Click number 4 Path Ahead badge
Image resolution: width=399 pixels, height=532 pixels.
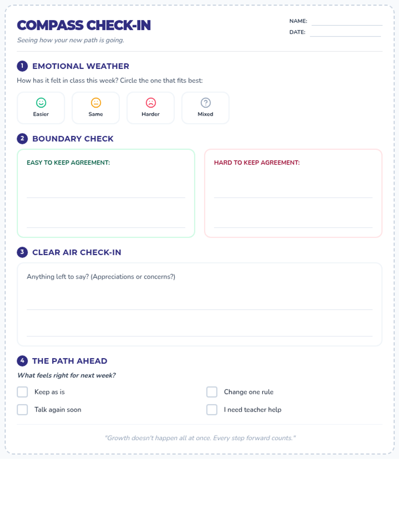point(22,360)
